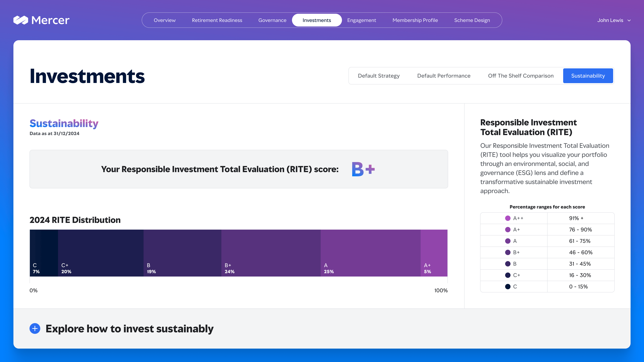The image size is (644, 362).
Task: Open the Engagement tab
Action: tap(362, 20)
